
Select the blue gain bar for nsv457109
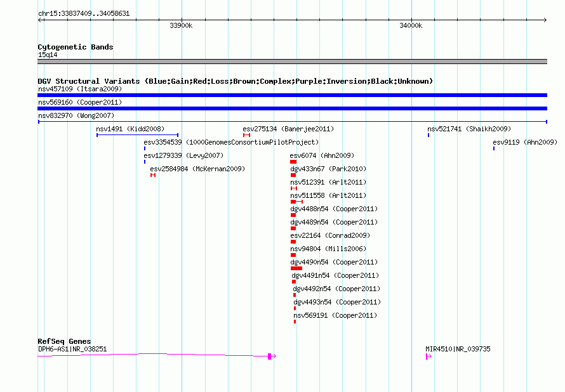click(x=292, y=95)
